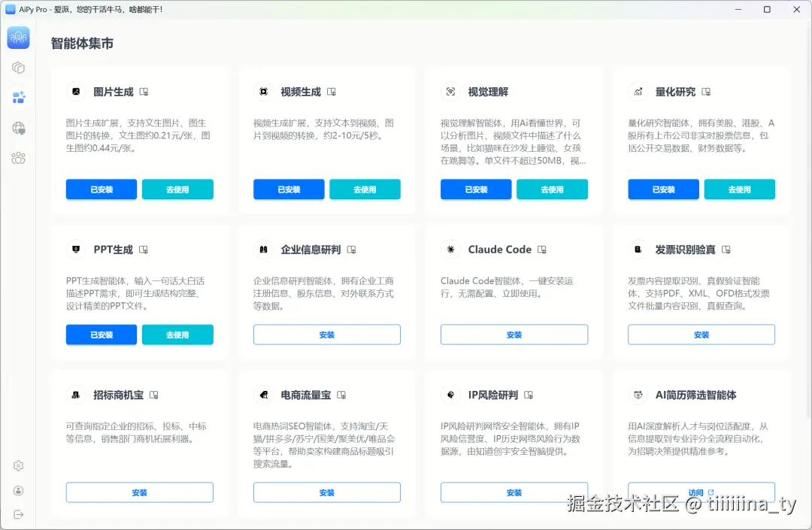The width and height of the screenshot is (812, 530).
Task: Click AiPy Pro app icon in title bar
Action: pos(11,9)
